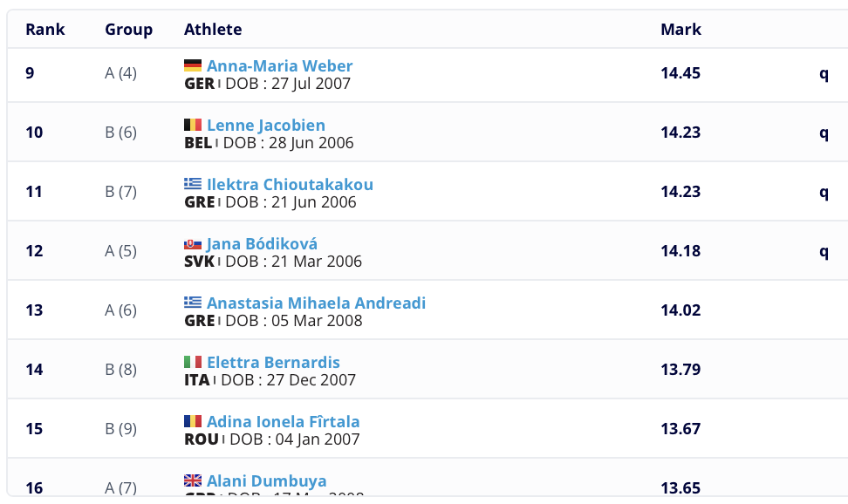Click the Alani Dumbuya name link
The height and width of the screenshot is (504, 848).
[x=266, y=481]
